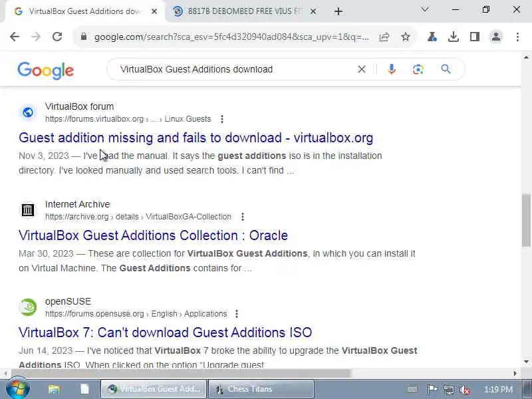The image size is (532, 399).
Task: Open the Action Center flag tray icon
Action: [x=432, y=390]
